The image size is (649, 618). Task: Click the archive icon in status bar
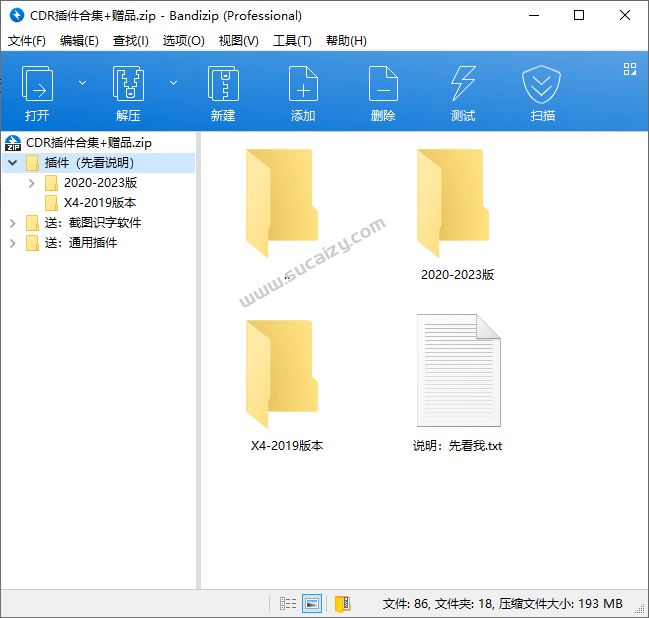[x=342, y=604]
